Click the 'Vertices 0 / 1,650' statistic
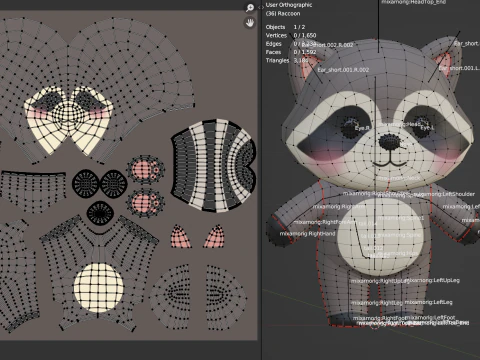 coord(291,35)
